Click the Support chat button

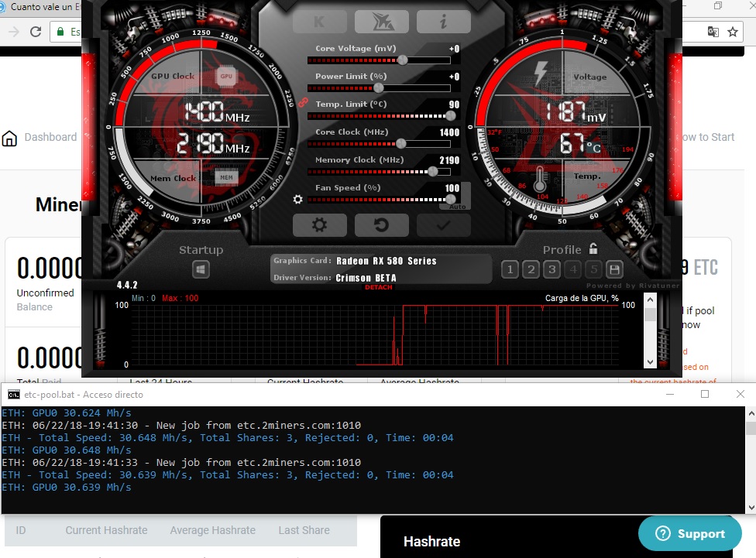coord(690,533)
